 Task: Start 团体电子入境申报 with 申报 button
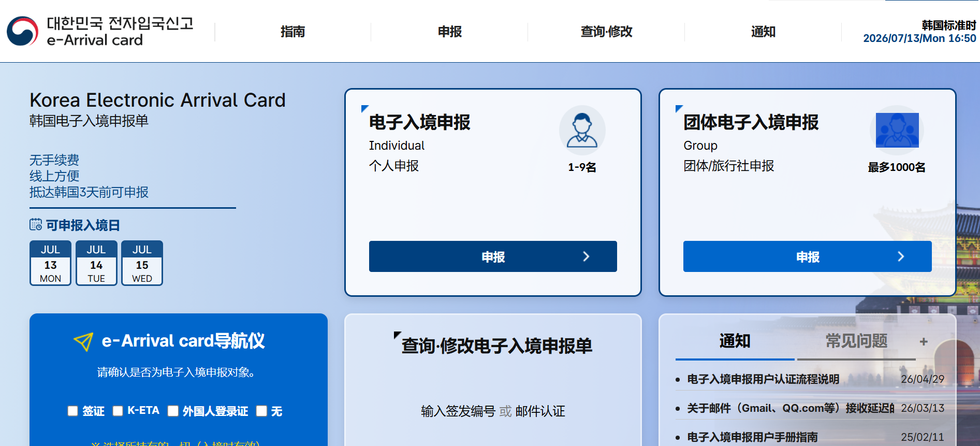(808, 256)
